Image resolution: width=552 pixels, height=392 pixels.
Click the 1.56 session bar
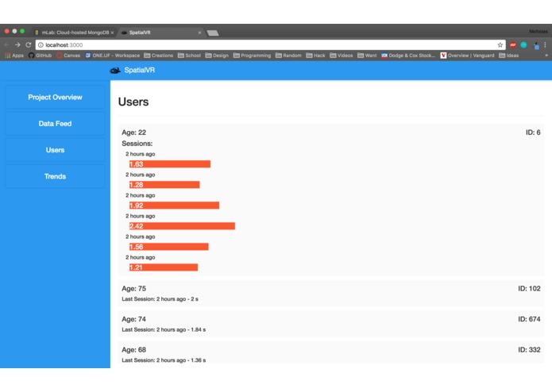(168, 247)
